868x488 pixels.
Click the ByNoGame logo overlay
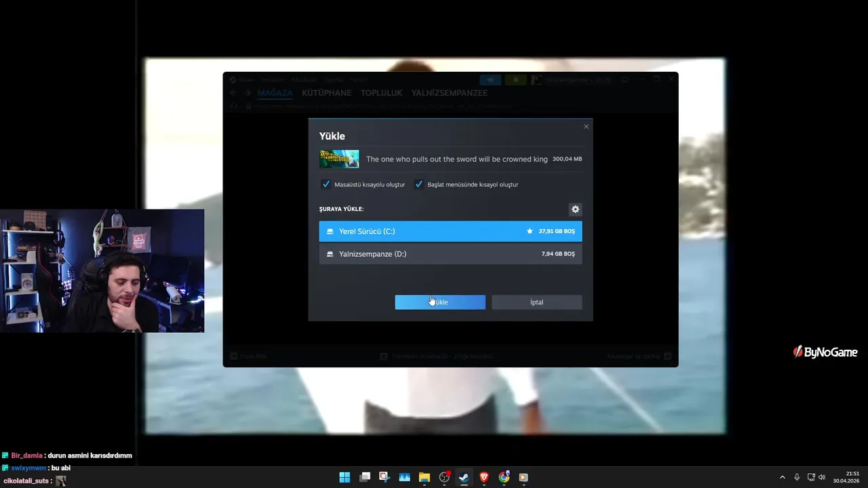click(x=825, y=352)
